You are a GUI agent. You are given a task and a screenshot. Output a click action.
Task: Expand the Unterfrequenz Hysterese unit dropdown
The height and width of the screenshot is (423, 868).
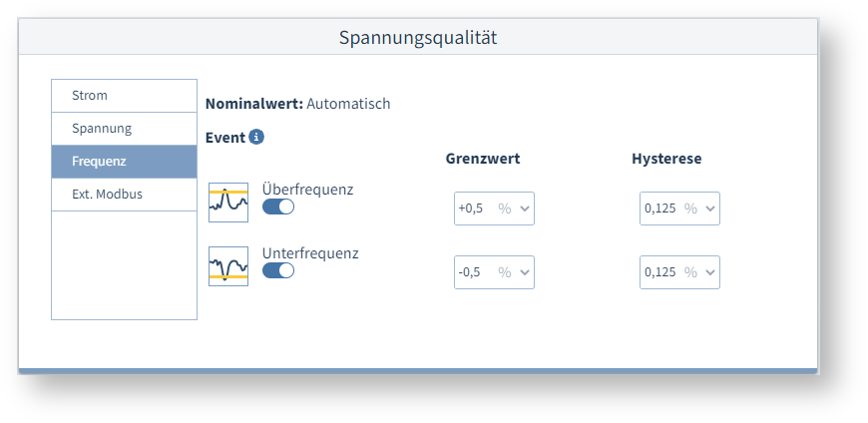(700, 272)
